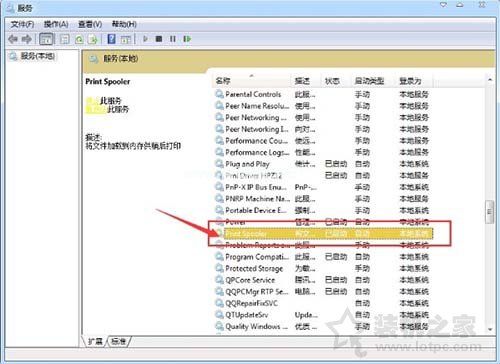Sort by the 名称 column header
500x364 pixels.
[251, 81]
